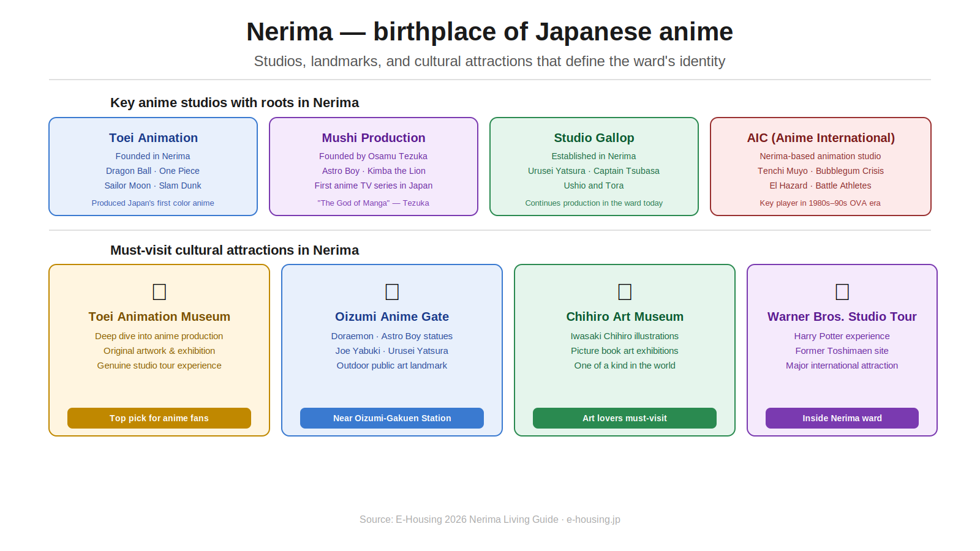
Task: Click the 'Inside Nerima ward' badge
Action: tap(842, 418)
